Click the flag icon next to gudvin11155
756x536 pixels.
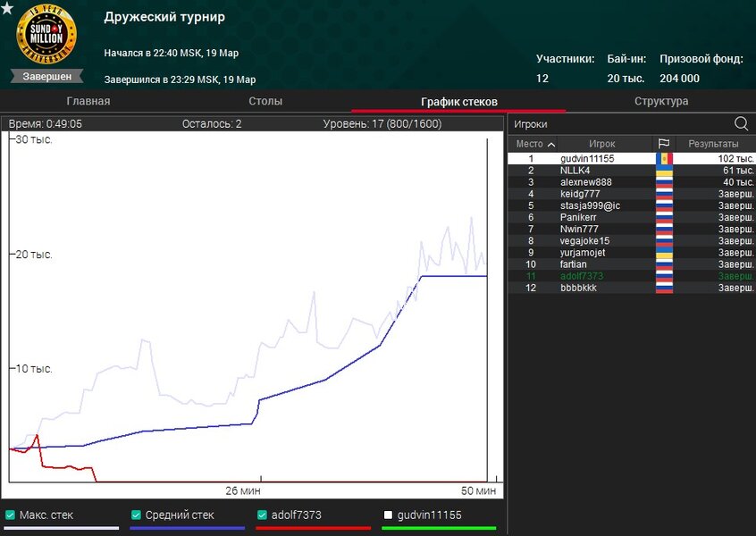point(664,159)
